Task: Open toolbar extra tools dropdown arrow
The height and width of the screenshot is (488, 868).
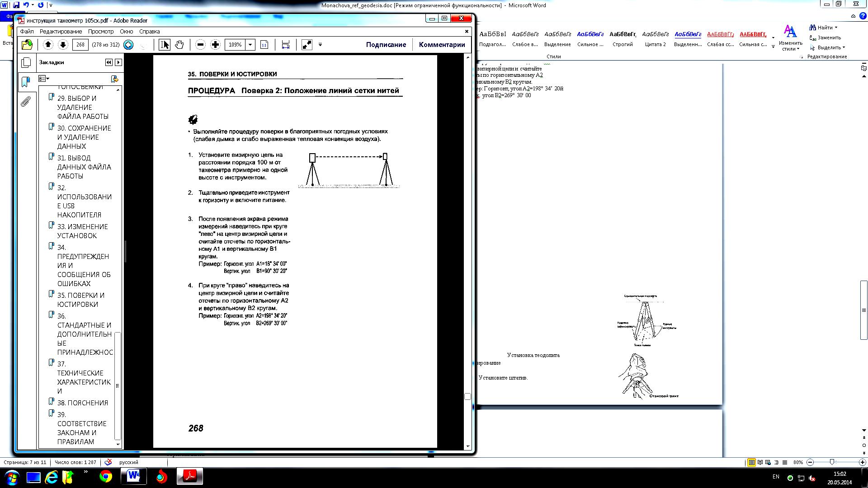Action: click(x=320, y=44)
